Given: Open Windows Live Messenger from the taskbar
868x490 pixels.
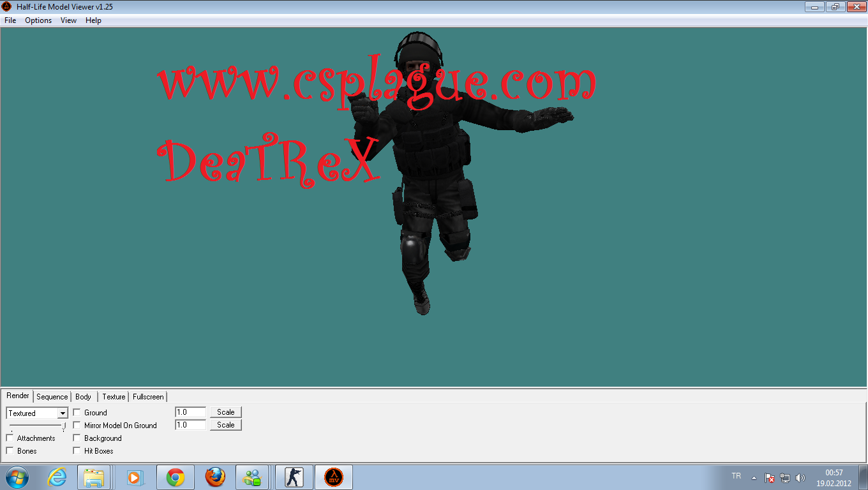Looking at the screenshot, I should (x=254, y=477).
